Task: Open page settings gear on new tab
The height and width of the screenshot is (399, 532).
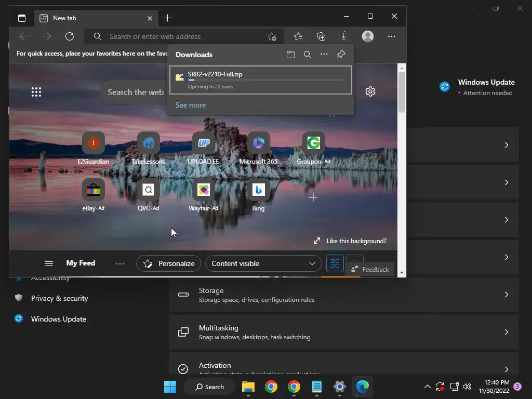Action: tap(370, 91)
